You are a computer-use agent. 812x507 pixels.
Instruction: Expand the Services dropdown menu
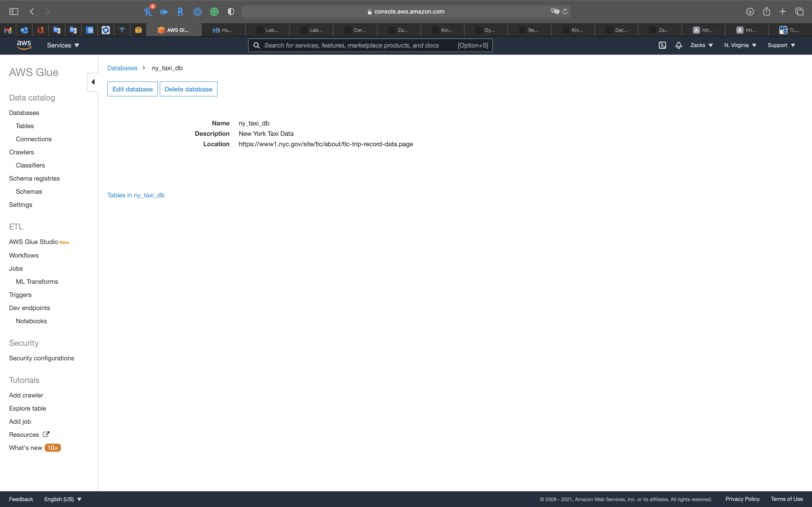[63, 45]
